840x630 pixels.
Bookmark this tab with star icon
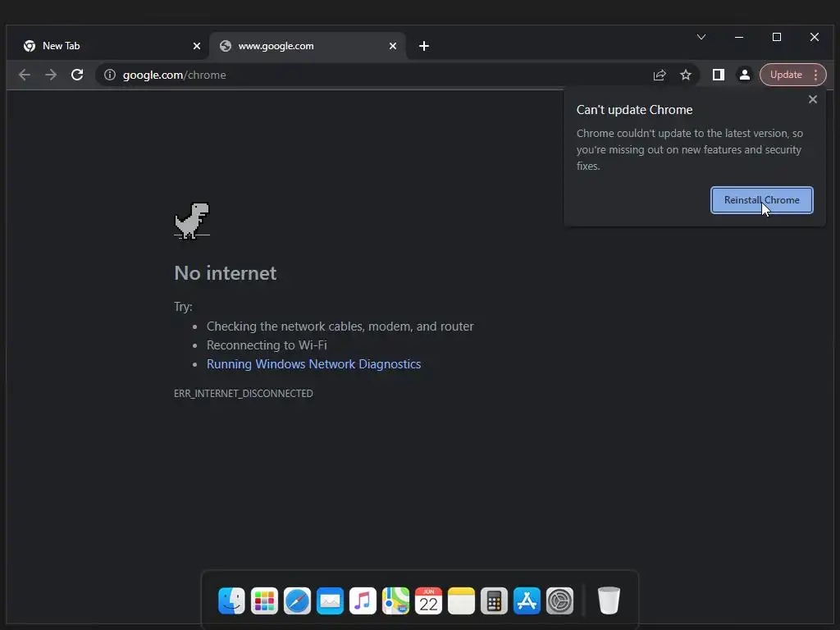click(686, 75)
